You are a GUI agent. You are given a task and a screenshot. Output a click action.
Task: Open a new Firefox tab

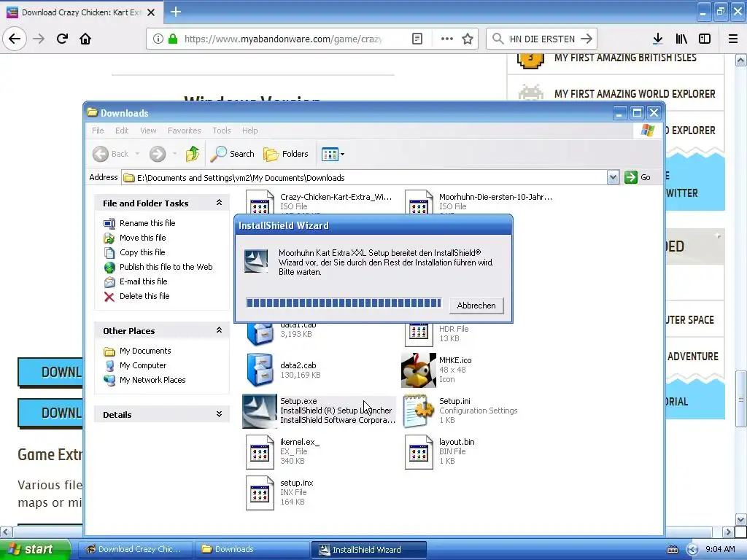point(176,12)
